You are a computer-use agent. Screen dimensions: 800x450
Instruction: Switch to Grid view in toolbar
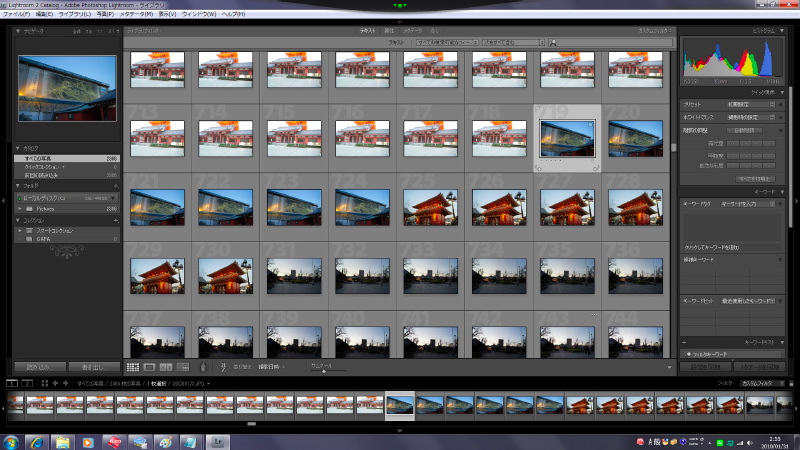(133, 368)
